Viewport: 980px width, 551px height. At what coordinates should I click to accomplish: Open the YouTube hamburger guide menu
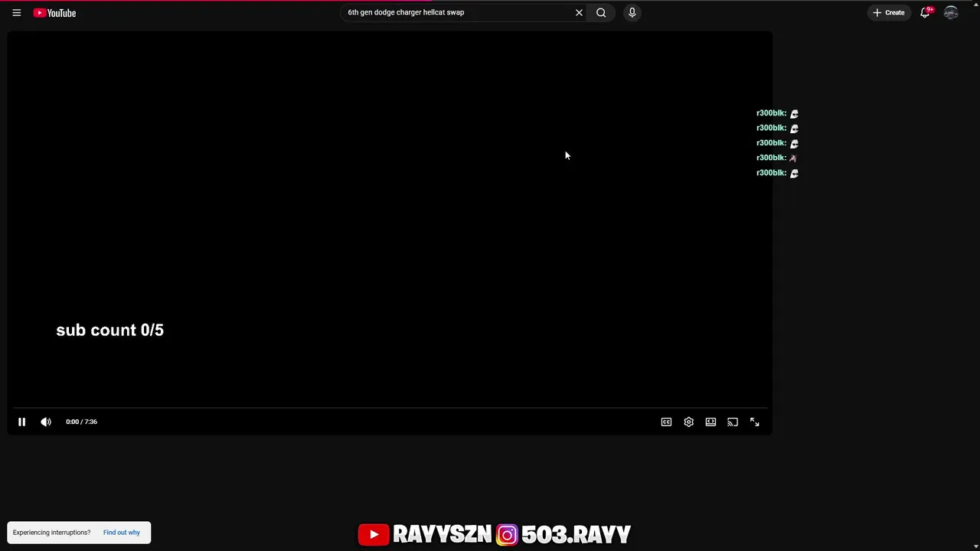click(16, 13)
